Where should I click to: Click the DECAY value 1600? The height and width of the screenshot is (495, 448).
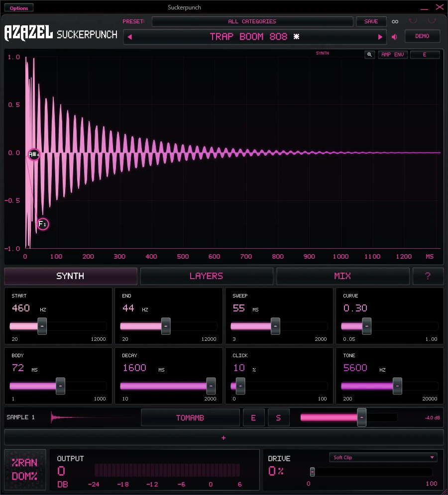pos(134,368)
